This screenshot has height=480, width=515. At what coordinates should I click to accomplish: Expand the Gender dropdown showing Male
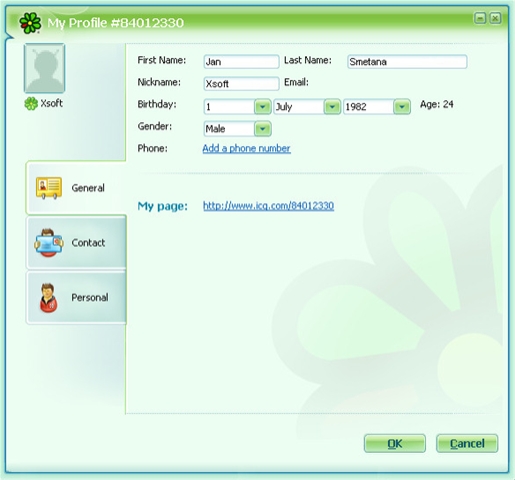263,129
